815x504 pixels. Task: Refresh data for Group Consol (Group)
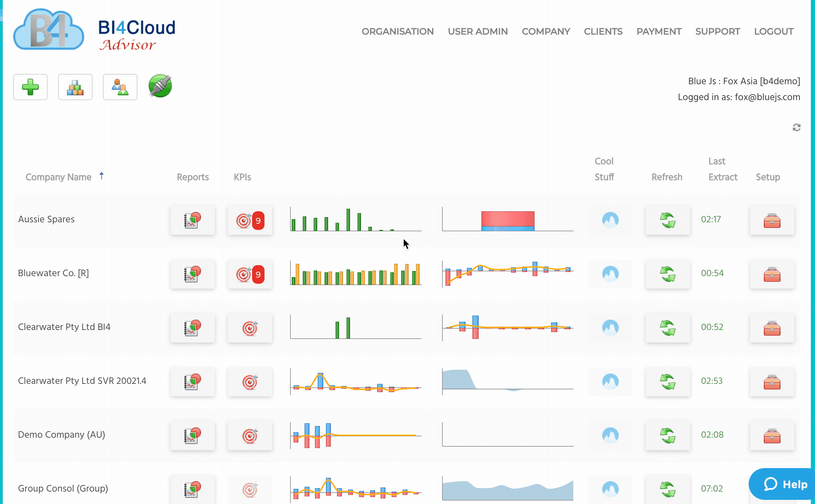click(x=668, y=490)
